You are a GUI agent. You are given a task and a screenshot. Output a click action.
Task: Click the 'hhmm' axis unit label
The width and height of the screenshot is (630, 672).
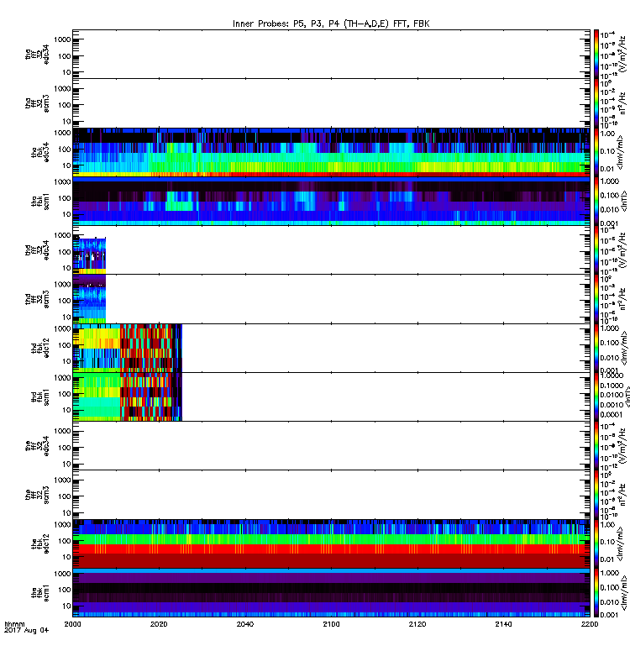tap(14, 624)
